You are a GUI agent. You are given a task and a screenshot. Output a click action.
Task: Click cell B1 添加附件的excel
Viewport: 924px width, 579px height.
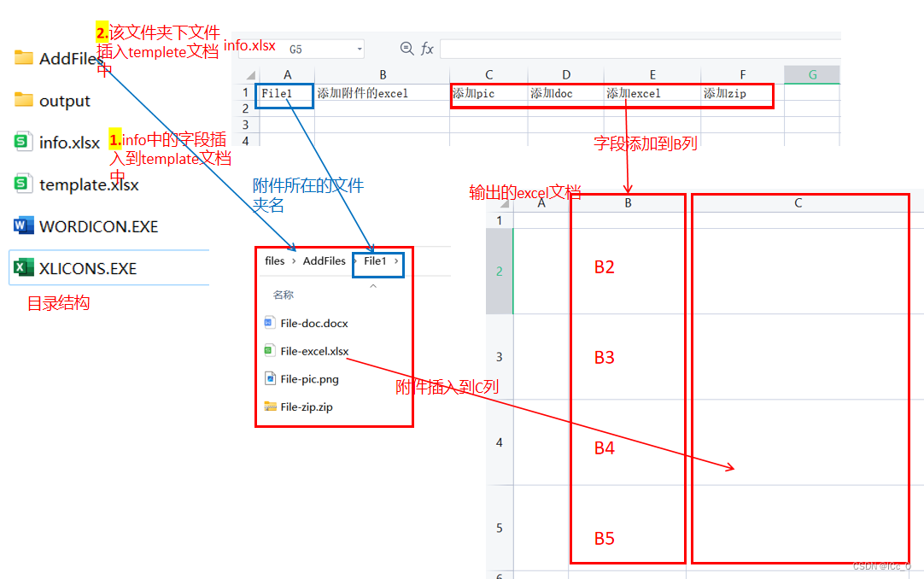[x=383, y=93]
